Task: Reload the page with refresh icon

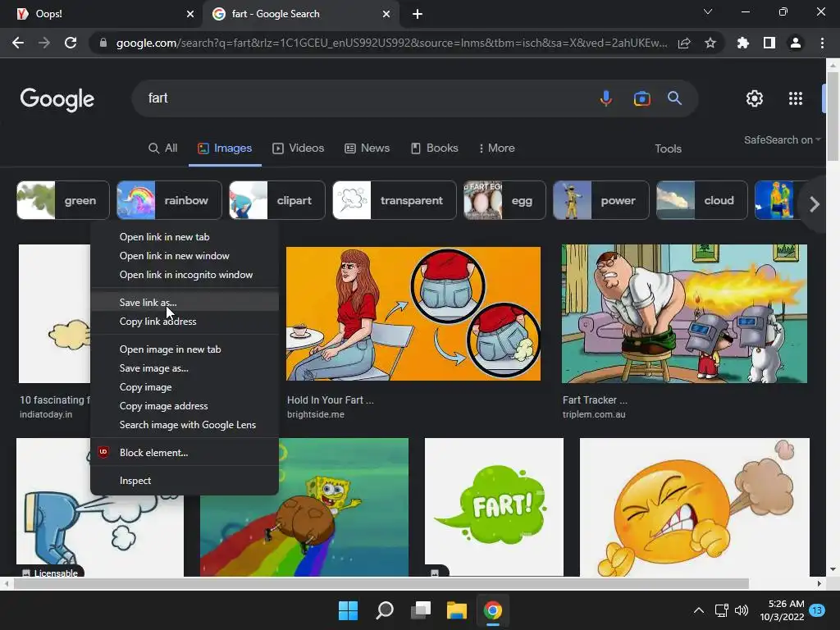Action: (x=71, y=43)
